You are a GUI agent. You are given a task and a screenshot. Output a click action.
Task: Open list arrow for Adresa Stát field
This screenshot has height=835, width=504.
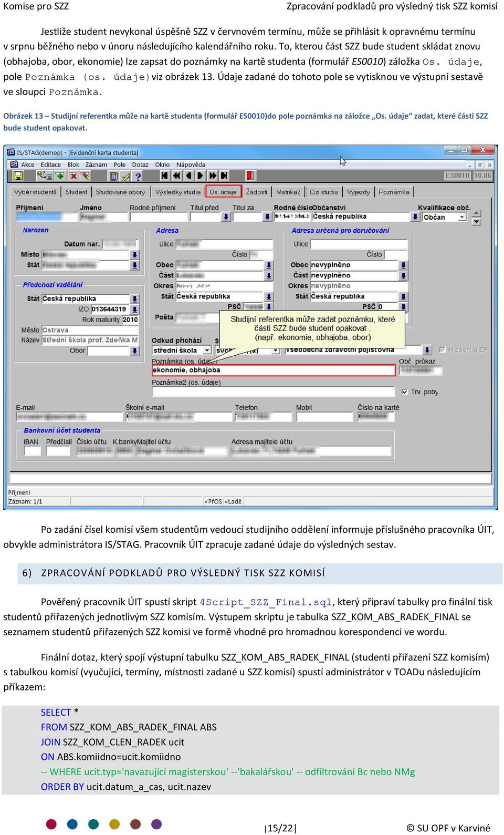(269, 296)
